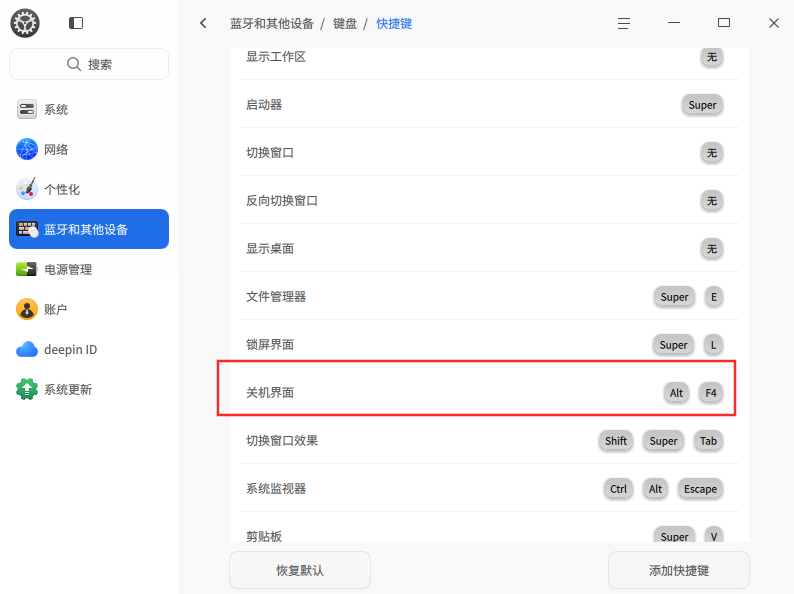
Task: Click Super key in 切换窗口效果 row
Action: point(663,441)
